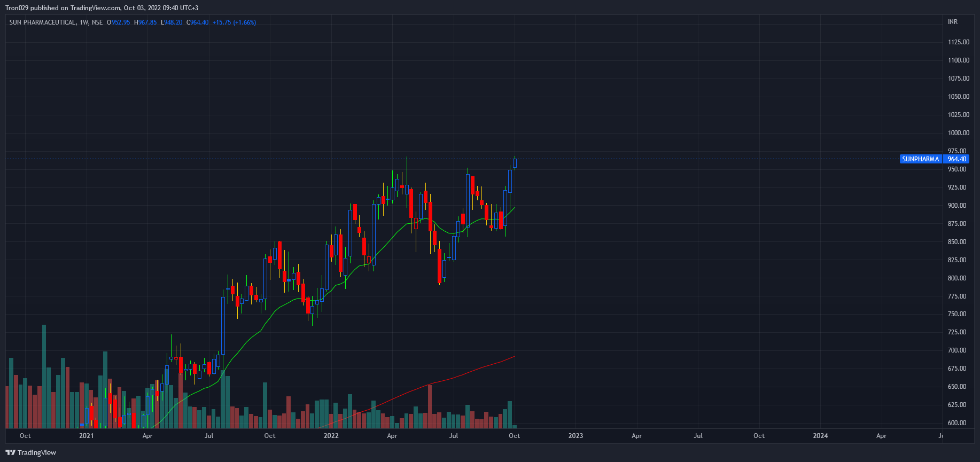Click the 600.00 price axis label

[956, 423]
